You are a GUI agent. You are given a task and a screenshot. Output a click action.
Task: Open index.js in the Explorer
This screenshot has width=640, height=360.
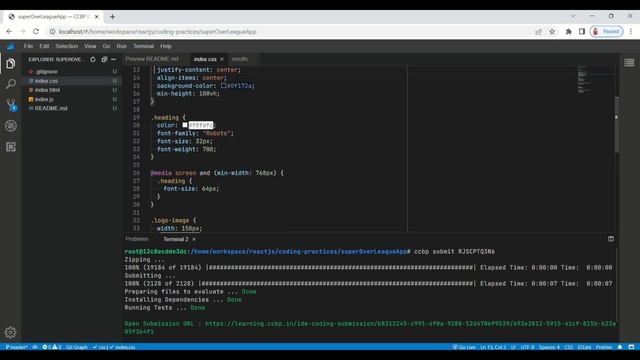(71, 99)
